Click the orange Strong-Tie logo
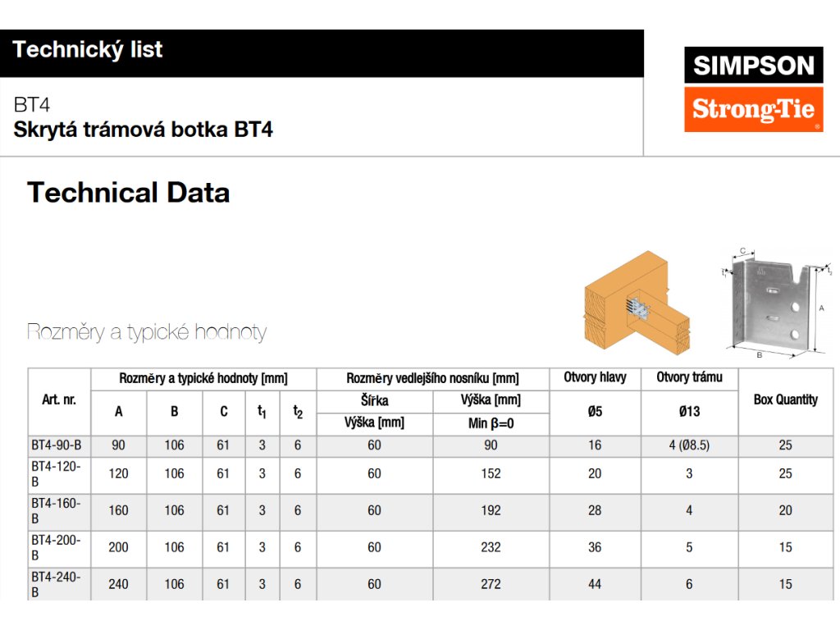The height and width of the screenshot is (630, 840). [x=753, y=108]
